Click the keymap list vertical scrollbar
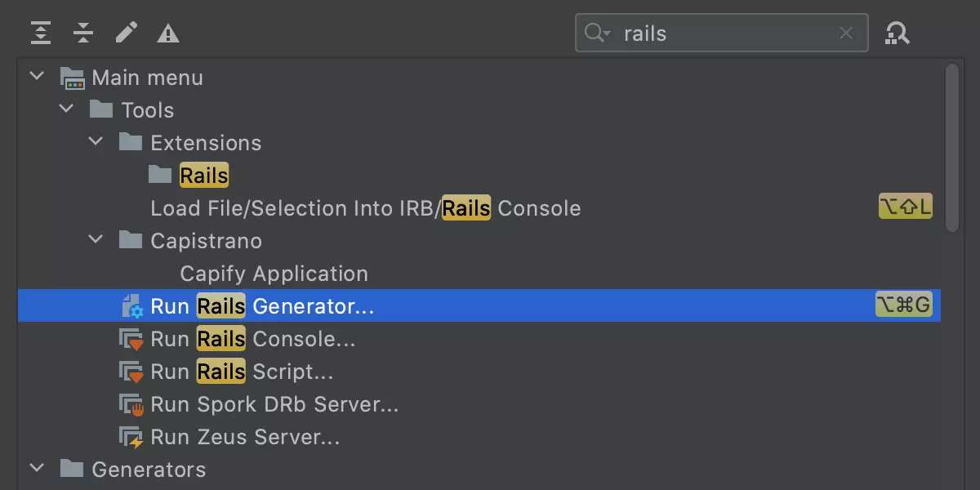 point(951,148)
